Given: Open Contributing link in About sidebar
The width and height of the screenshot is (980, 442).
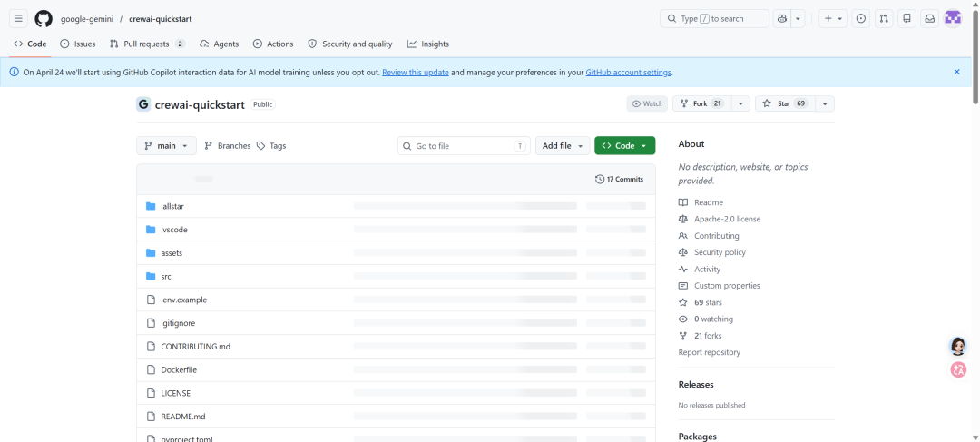Looking at the screenshot, I should [709, 236].
